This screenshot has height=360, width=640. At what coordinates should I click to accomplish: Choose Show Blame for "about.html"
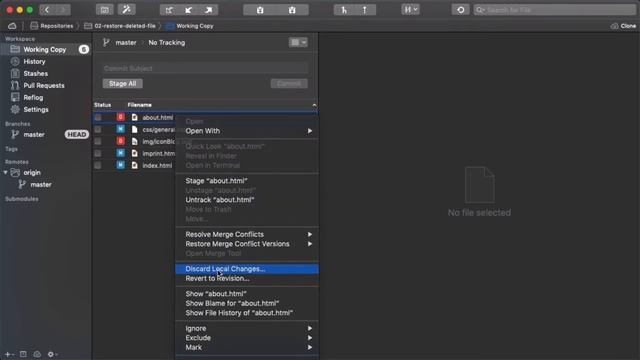(x=247, y=303)
